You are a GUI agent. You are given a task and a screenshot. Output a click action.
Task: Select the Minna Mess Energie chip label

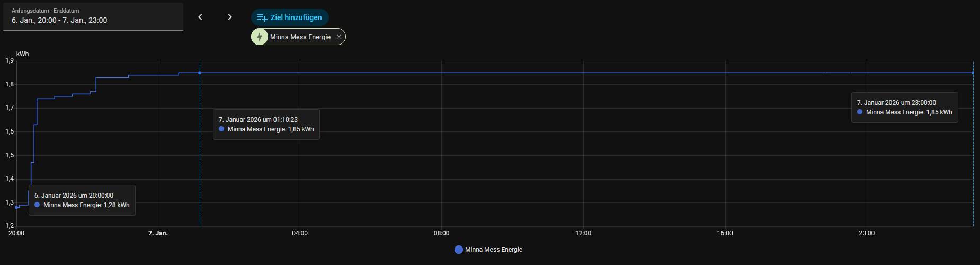[x=300, y=37]
